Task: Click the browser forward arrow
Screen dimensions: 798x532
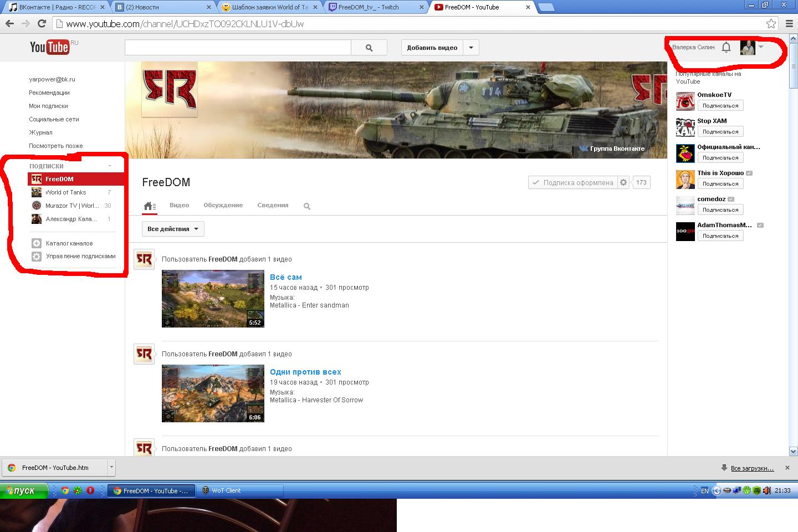Action: [x=25, y=24]
